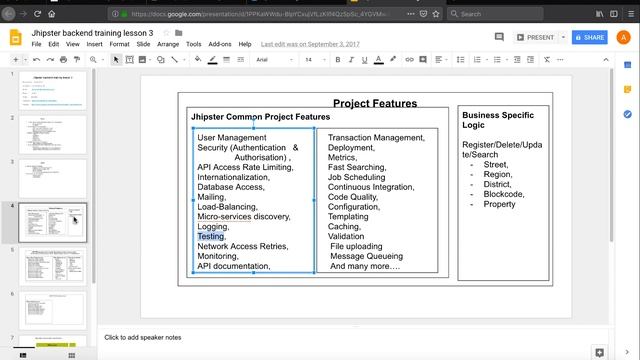Image resolution: width=640 pixels, height=360 pixels.
Task: Toggle underline formatting
Action: (364, 60)
